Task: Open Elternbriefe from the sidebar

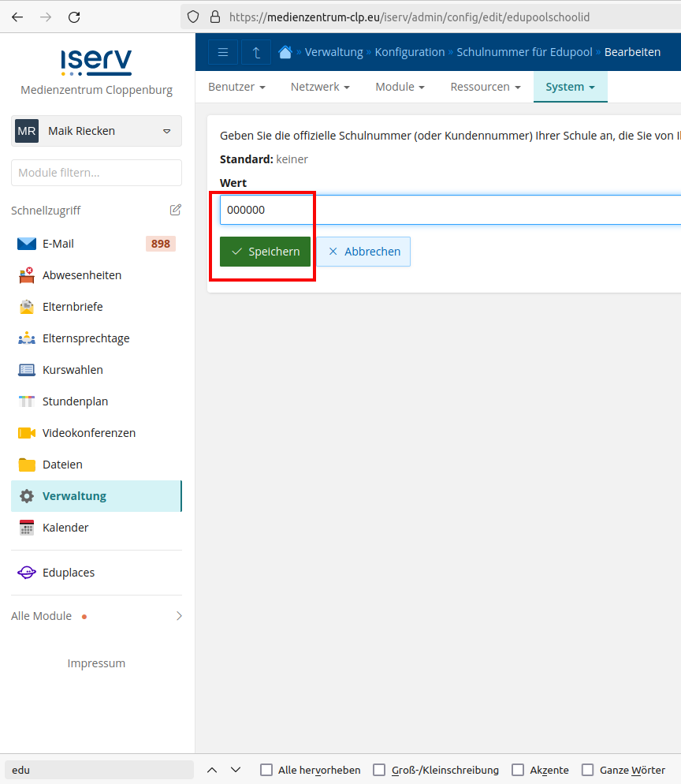Action: tap(71, 307)
